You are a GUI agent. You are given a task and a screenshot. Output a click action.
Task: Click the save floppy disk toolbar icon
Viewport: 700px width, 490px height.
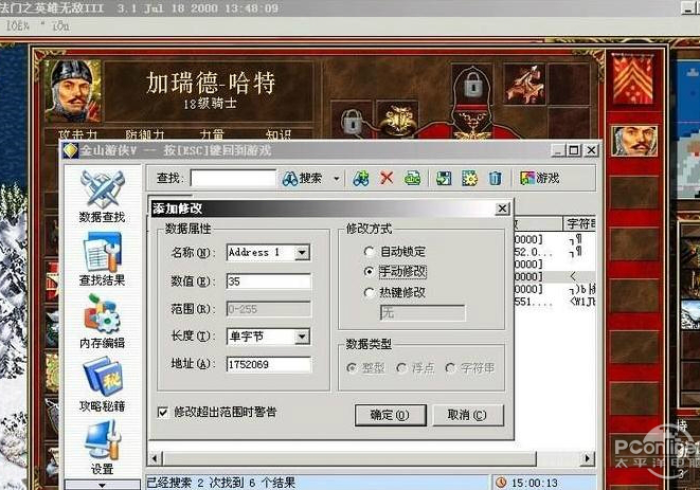(443, 179)
